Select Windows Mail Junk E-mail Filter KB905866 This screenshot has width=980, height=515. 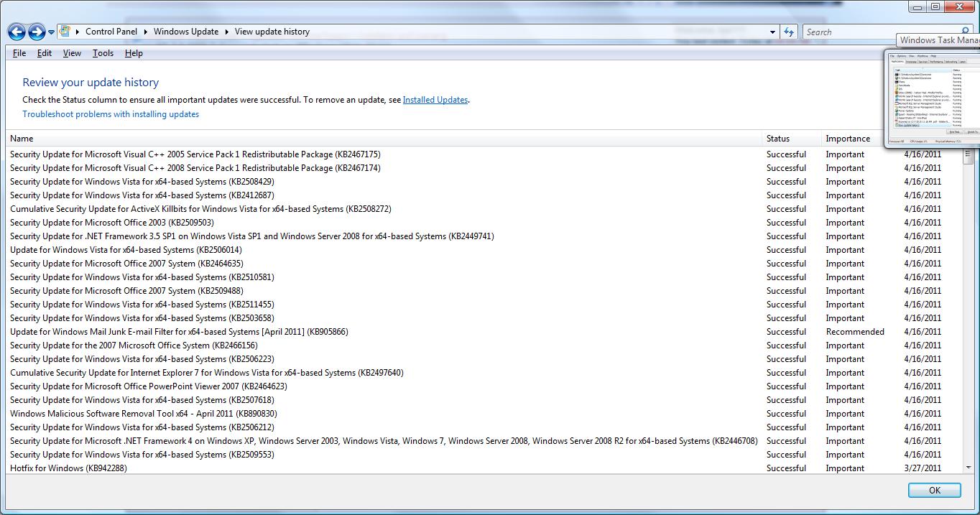click(x=484, y=332)
